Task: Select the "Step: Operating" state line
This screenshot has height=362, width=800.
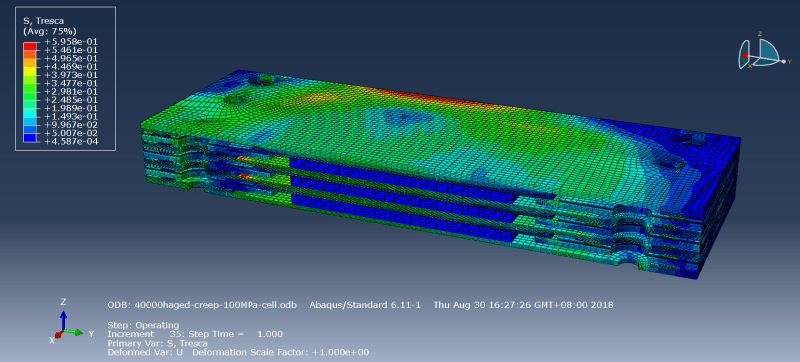Action: [143, 325]
